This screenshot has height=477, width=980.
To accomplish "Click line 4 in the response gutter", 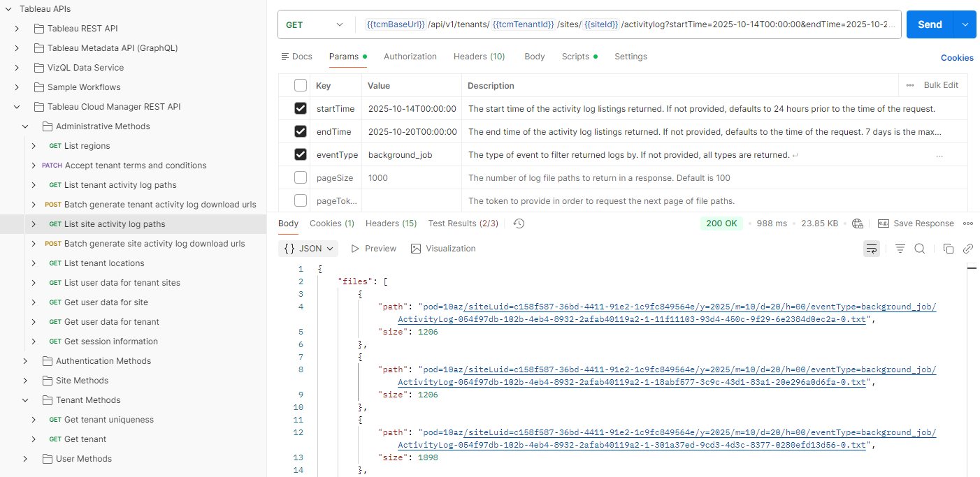I will click(x=301, y=306).
